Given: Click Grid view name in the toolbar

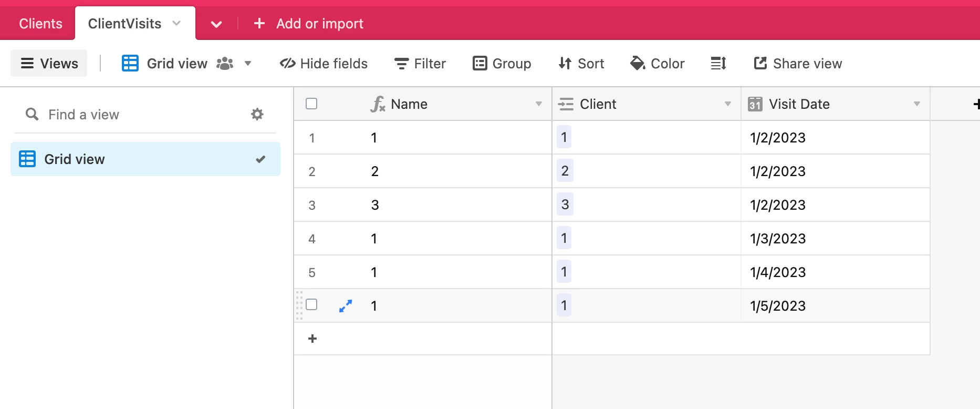Looking at the screenshot, I should coord(177,64).
